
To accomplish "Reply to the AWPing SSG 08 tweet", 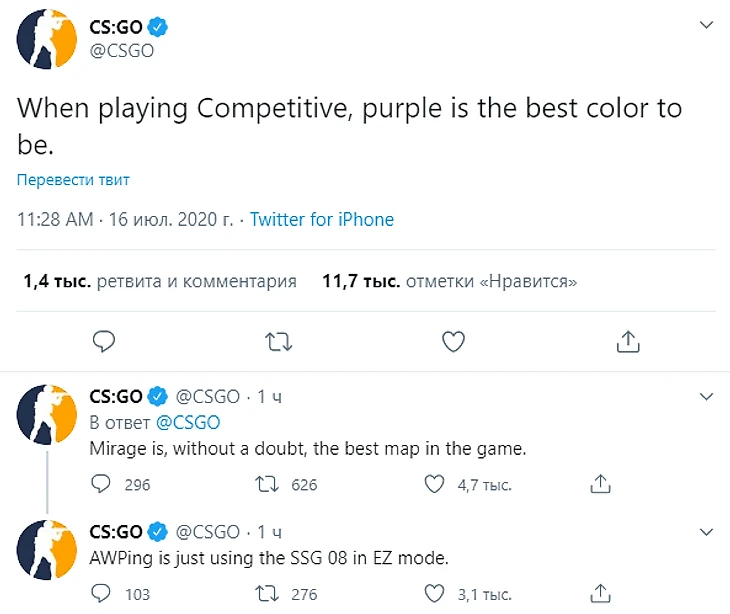I will pyautogui.click(x=102, y=594).
